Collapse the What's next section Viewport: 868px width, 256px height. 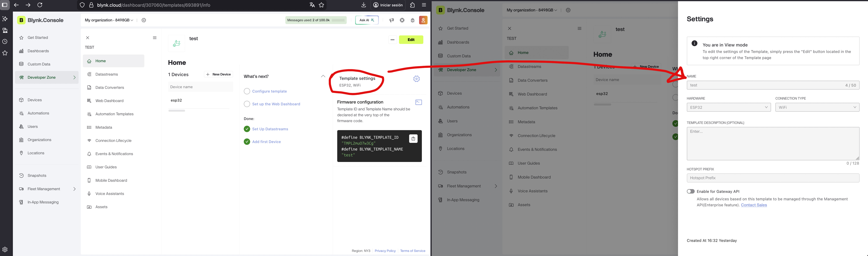[323, 77]
